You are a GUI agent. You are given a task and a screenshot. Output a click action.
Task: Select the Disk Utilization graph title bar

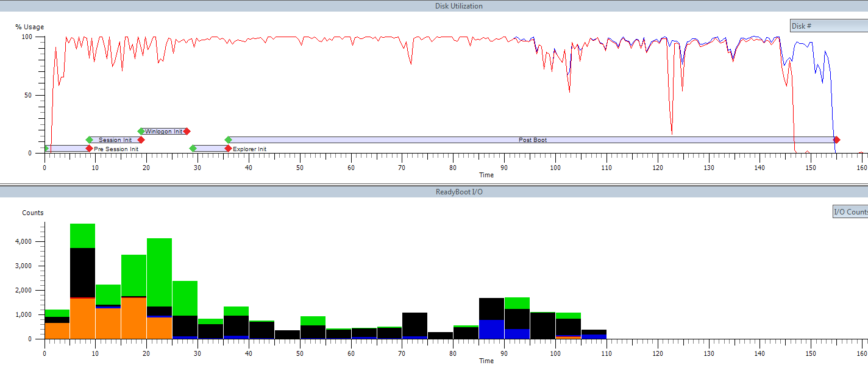[x=433, y=6]
